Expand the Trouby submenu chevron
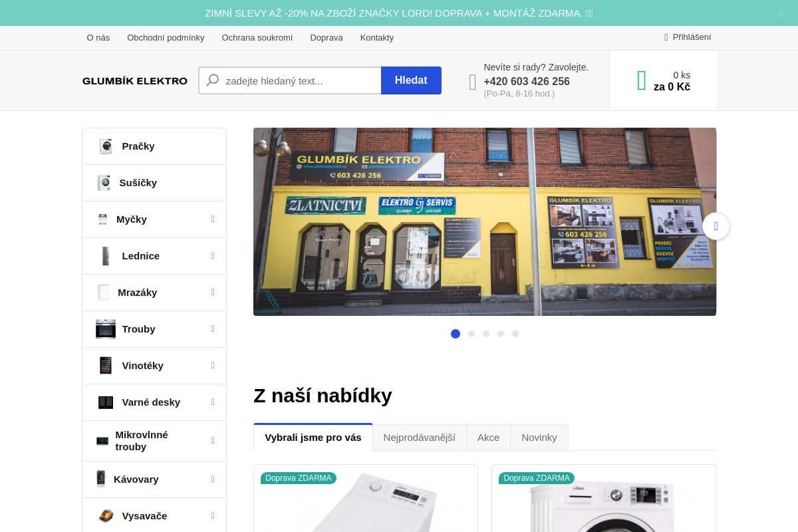Screen dimensions: 798x532 tap(212, 329)
